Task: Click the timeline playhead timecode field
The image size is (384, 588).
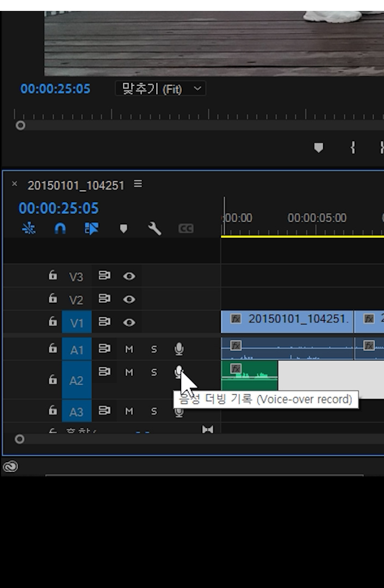Action: [59, 208]
